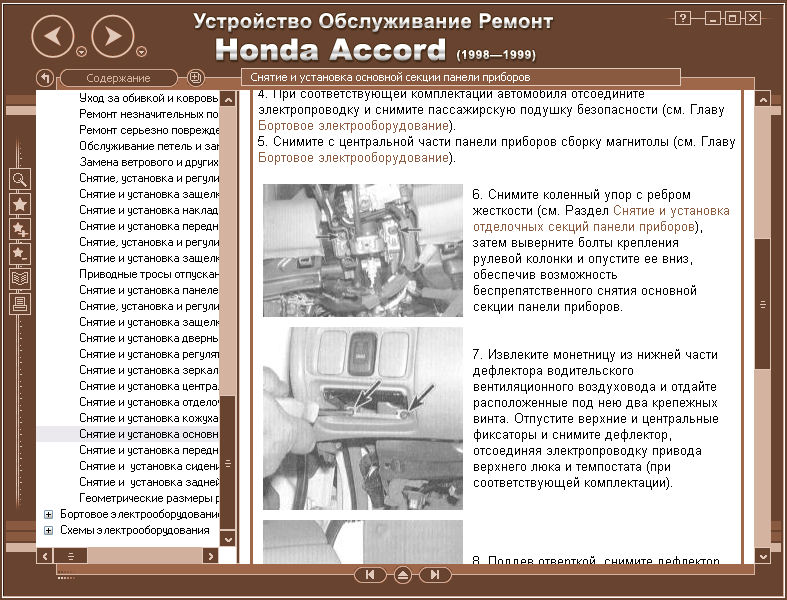This screenshot has height=600, width=787.
Task: Print page using the printer icon
Action: [19, 304]
